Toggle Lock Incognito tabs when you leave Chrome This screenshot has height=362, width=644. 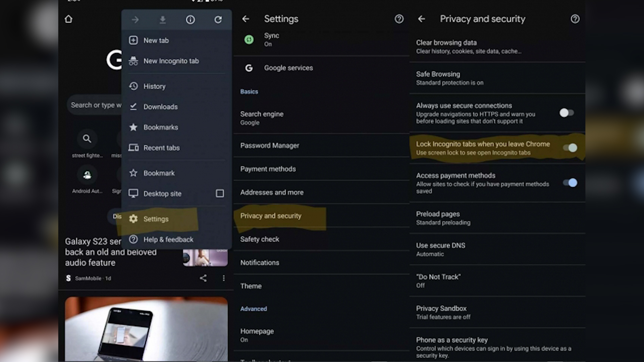pyautogui.click(x=570, y=147)
